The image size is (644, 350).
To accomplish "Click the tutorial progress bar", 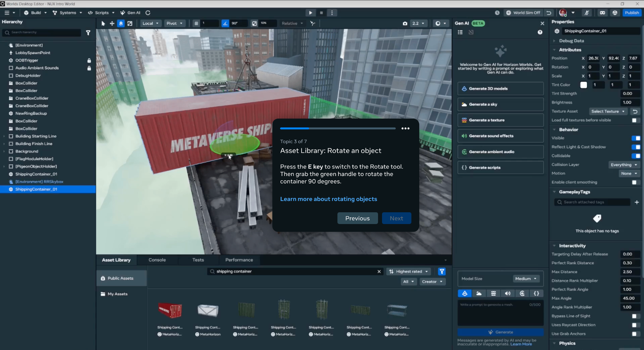I will [338, 128].
